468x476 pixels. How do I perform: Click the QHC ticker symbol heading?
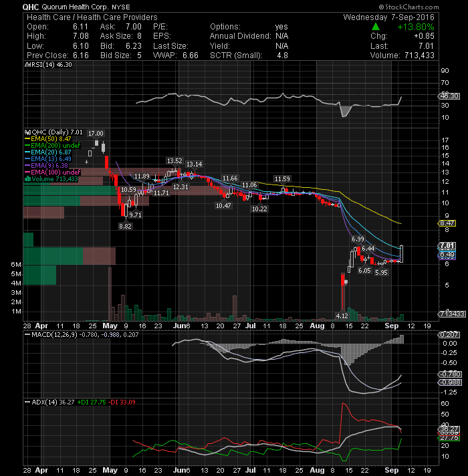tap(31, 7)
